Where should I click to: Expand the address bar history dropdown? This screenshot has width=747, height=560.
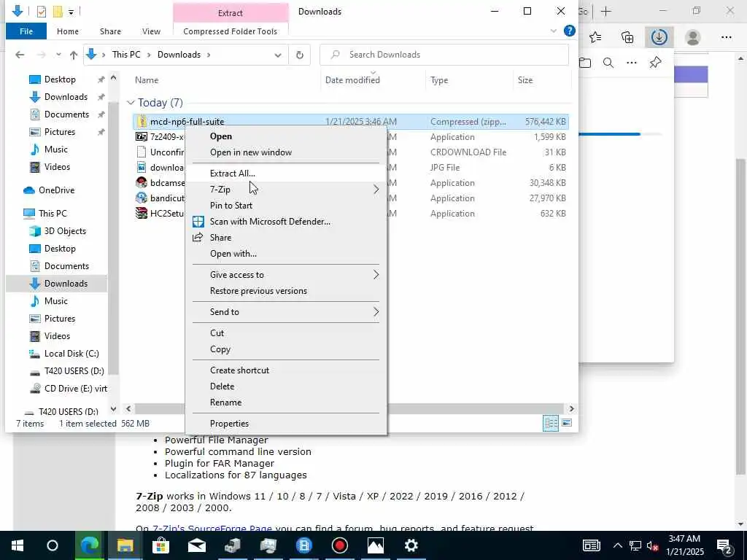(x=278, y=55)
